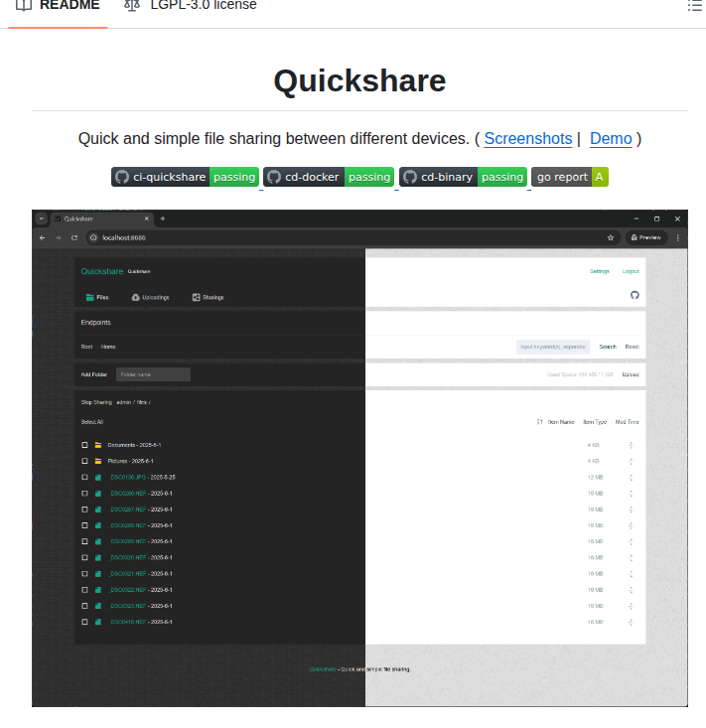This screenshot has width=706, height=728.
Task: In the embedded screenshot, click the Quickshare browser tab
Action: pos(101,218)
